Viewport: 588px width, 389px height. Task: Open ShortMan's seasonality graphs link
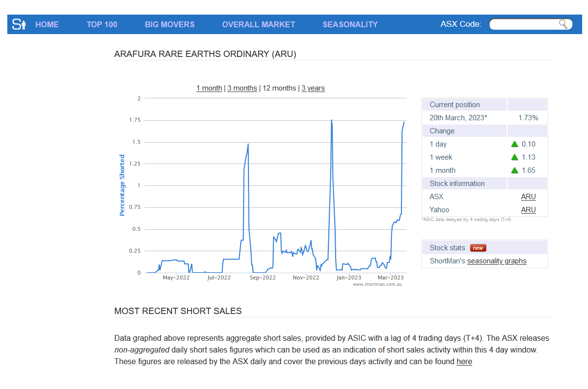496,261
